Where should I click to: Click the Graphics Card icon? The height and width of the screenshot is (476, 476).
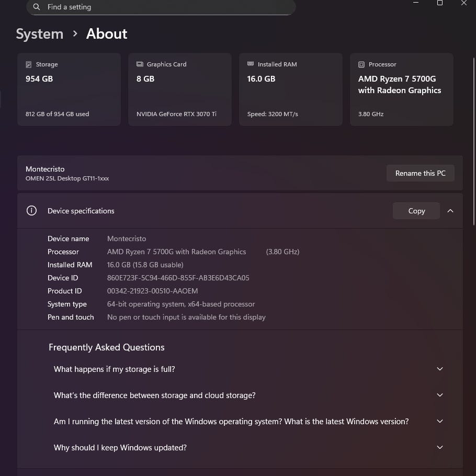click(x=140, y=64)
